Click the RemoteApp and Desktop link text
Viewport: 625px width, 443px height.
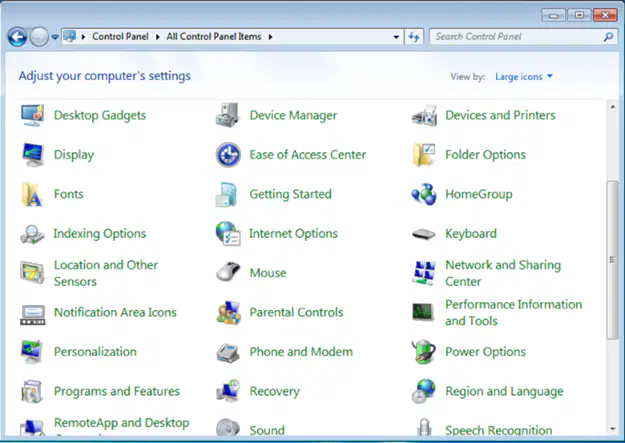point(122,423)
